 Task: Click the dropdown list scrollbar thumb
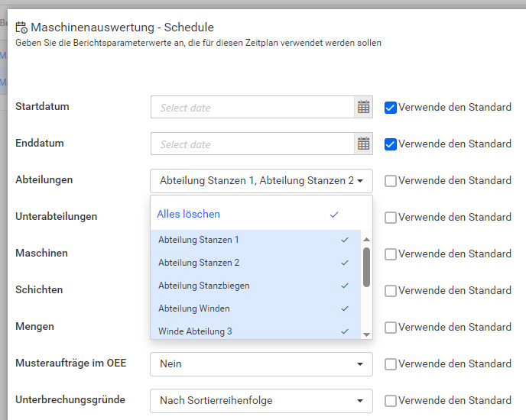[366, 267]
